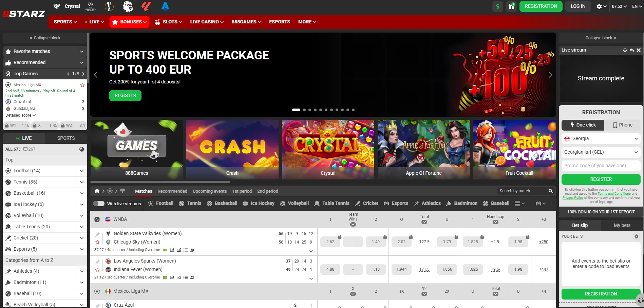Click the top REGISTRATION button

pyautogui.click(x=541, y=6)
